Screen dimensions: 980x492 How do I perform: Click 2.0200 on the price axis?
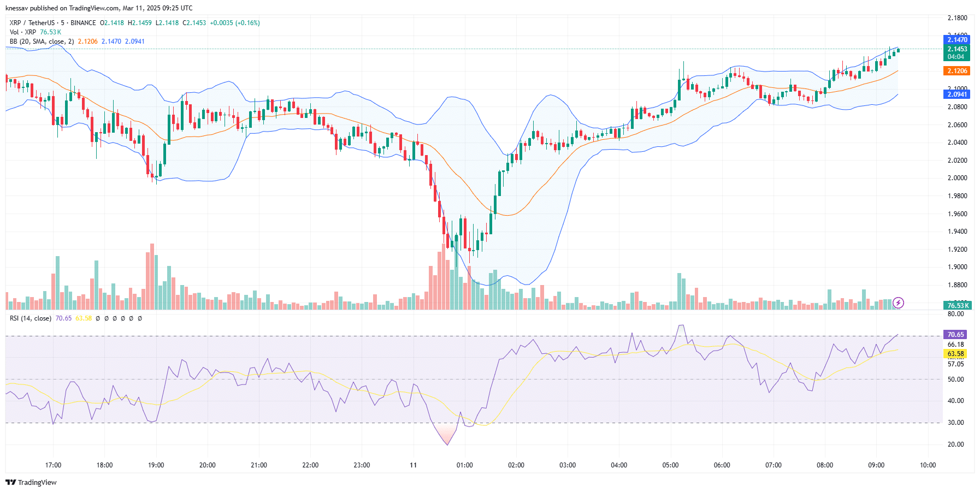coord(957,161)
